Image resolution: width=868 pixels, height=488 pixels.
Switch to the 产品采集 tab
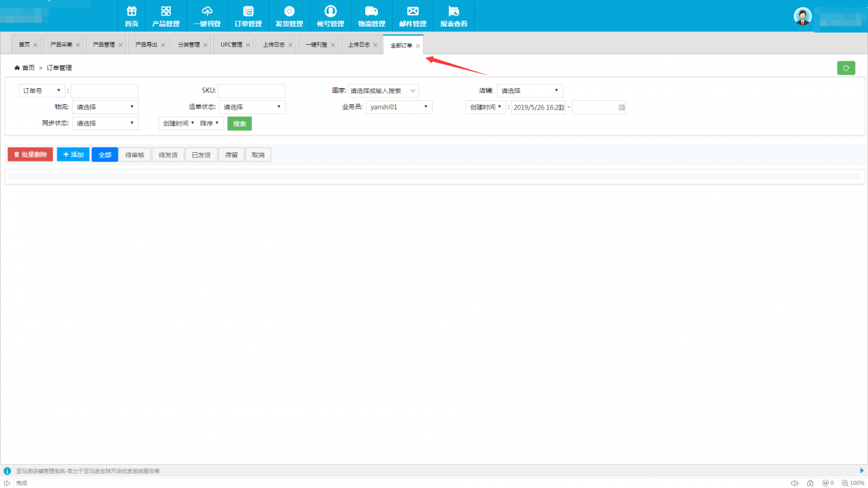(x=61, y=45)
